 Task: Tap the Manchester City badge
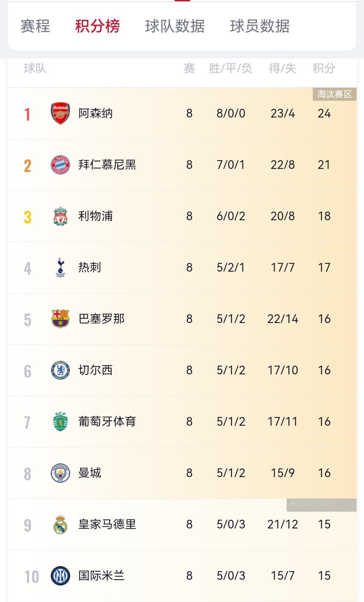(x=60, y=473)
